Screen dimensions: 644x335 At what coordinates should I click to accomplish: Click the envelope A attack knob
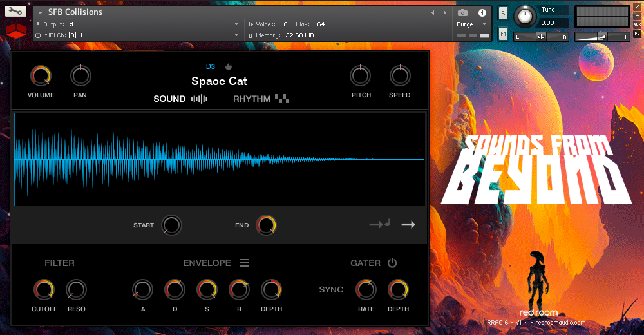(x=142, y=289)
